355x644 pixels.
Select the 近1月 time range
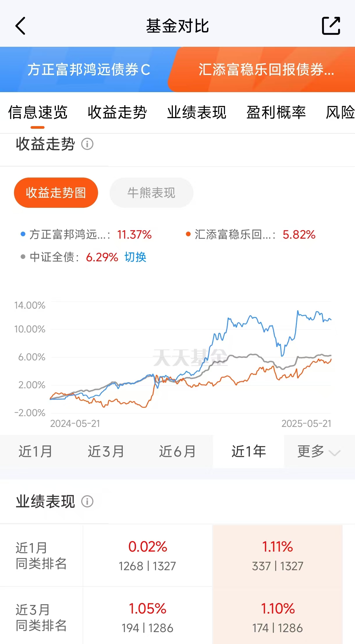click(x=35, y=452)
